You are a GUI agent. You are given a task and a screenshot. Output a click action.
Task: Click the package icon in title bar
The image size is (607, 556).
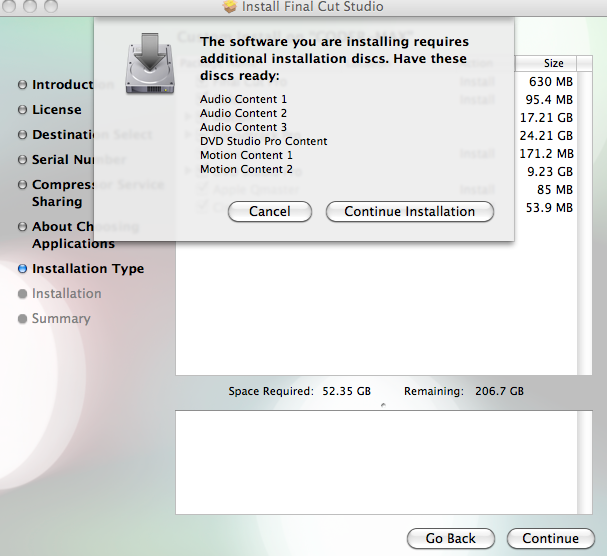click(x=229, y=8)
